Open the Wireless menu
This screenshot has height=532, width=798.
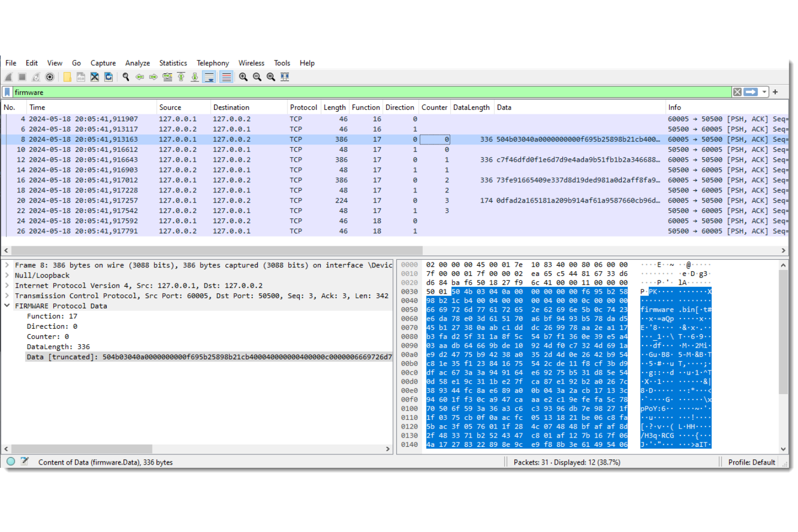coord(251,63)
